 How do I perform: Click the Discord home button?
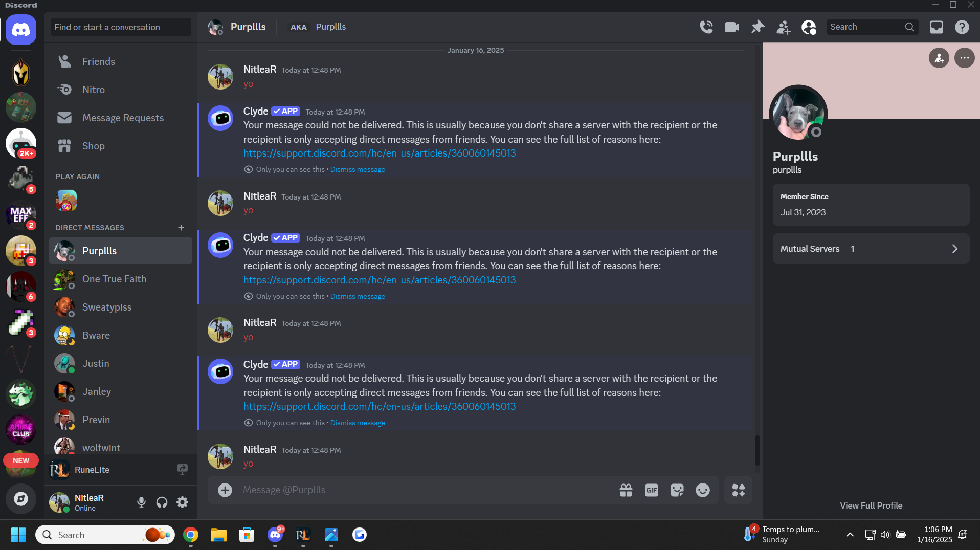pos(21,30)
